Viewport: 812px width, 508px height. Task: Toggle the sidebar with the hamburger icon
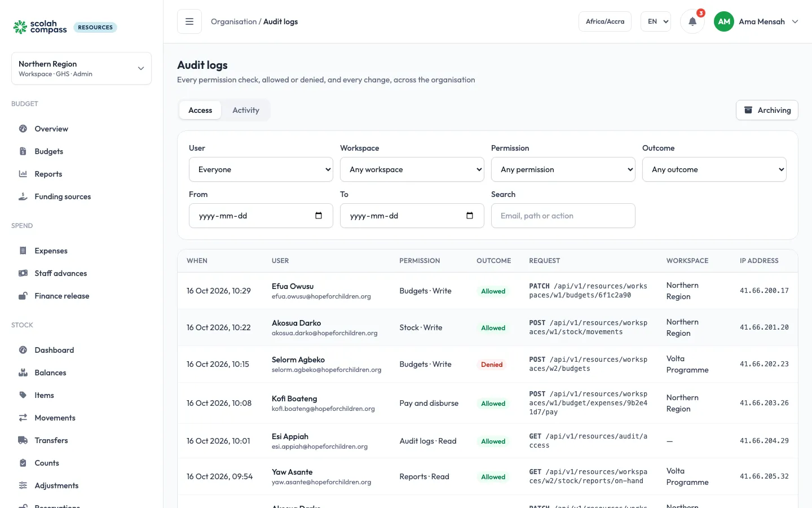coord(189,21)
